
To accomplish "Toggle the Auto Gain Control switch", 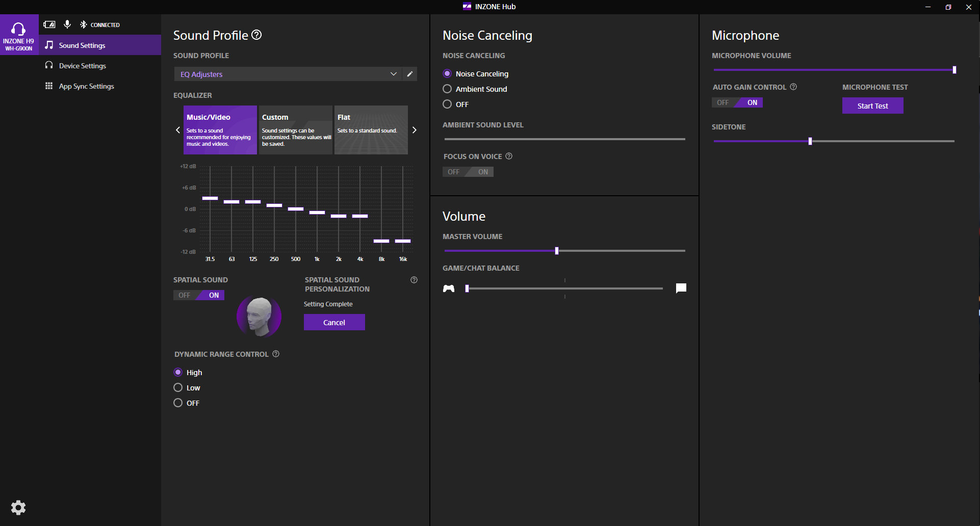I will [x=737, y=102].
